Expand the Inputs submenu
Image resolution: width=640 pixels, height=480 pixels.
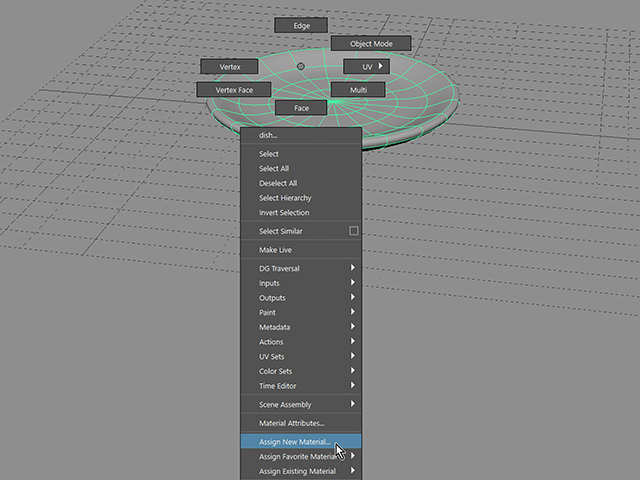(301, 283)
